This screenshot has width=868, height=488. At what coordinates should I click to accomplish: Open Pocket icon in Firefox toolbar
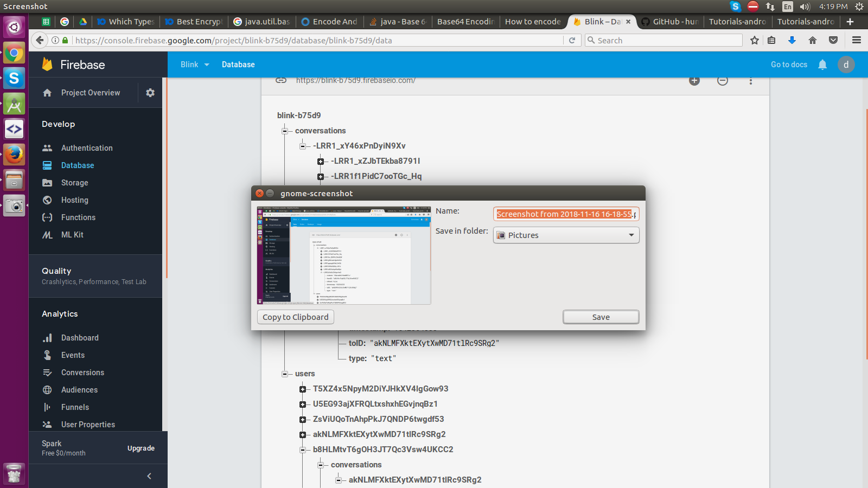point(833,40)
